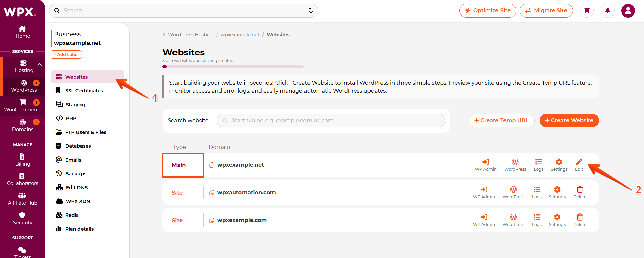Open Settings gear for wpxautomation.com
This screenshot has width=644, height=258.
[557, 193]
